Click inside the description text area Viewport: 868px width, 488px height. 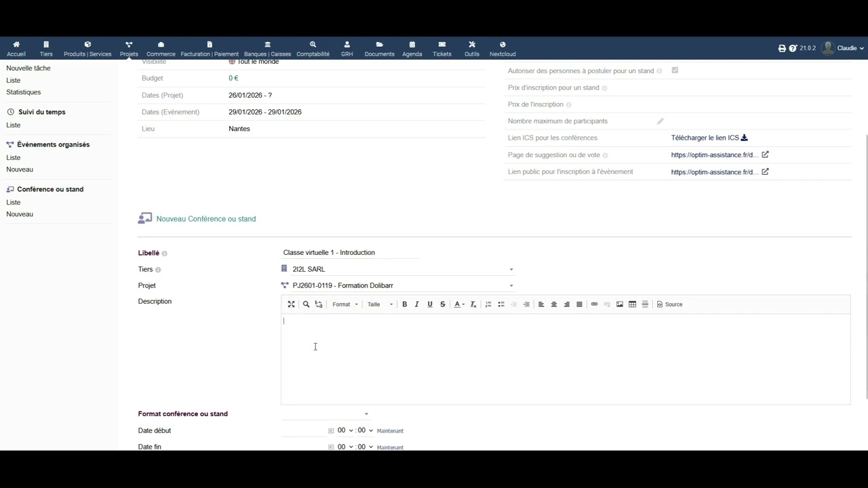tap(566, 359)
